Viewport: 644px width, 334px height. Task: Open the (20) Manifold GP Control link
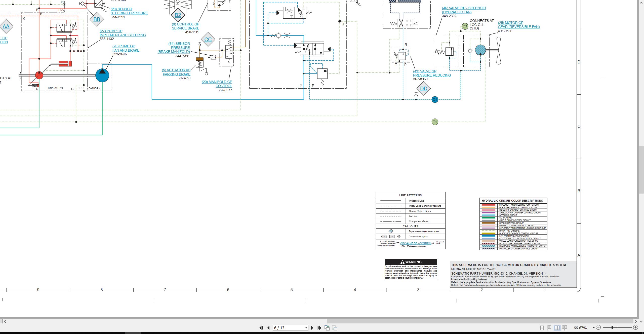pyautogui.click(x=217, y=84)
